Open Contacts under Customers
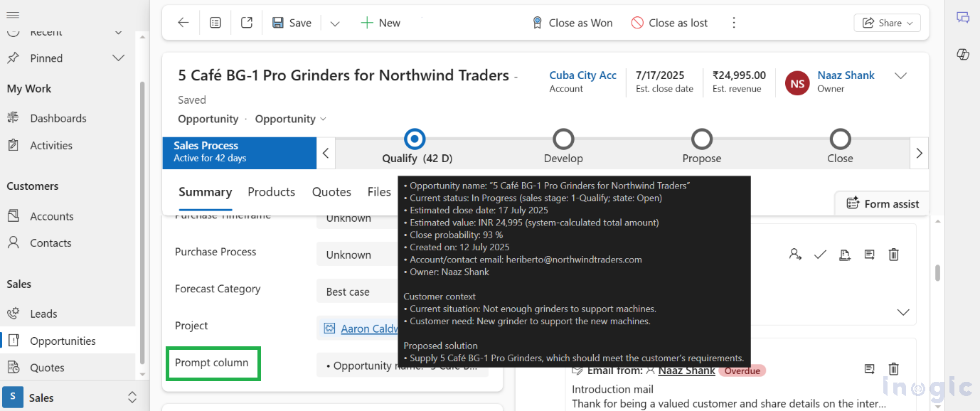The width and height of the screenshot is (980, 411). click(x=50, y=242)
